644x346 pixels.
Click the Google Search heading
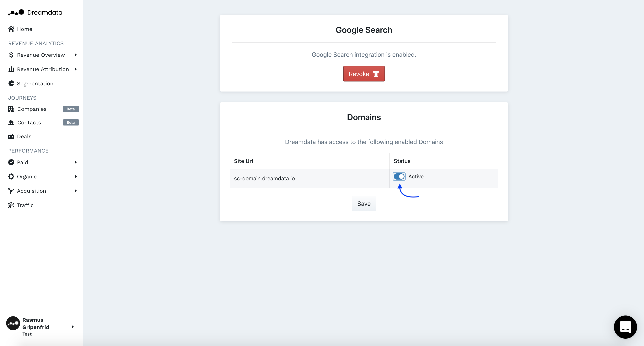[364, 30]
